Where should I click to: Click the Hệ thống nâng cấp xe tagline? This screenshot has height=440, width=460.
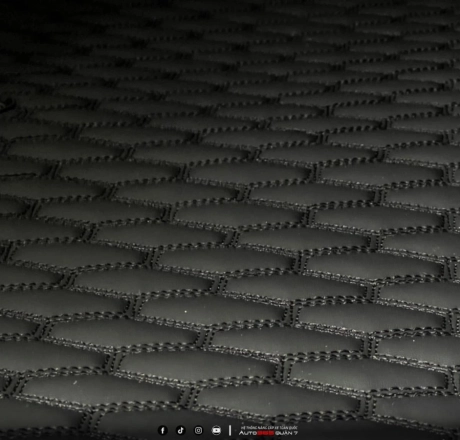coord(269,428)
